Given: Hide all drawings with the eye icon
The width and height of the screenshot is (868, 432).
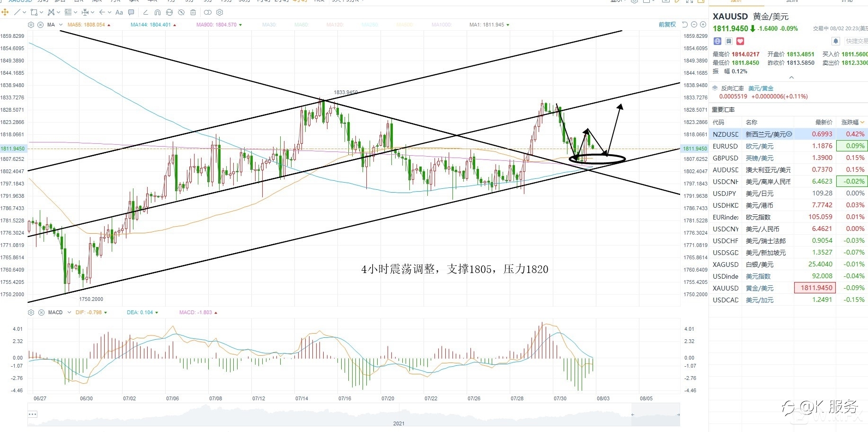Looking at the screenshot, I should [181, 12].
